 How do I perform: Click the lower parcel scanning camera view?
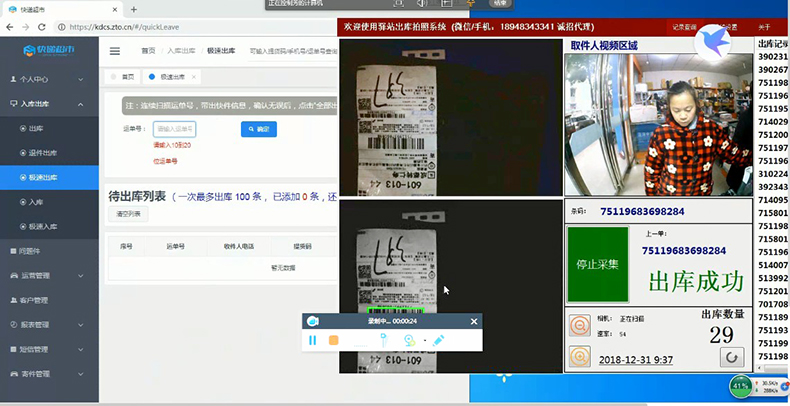(451, 287)
